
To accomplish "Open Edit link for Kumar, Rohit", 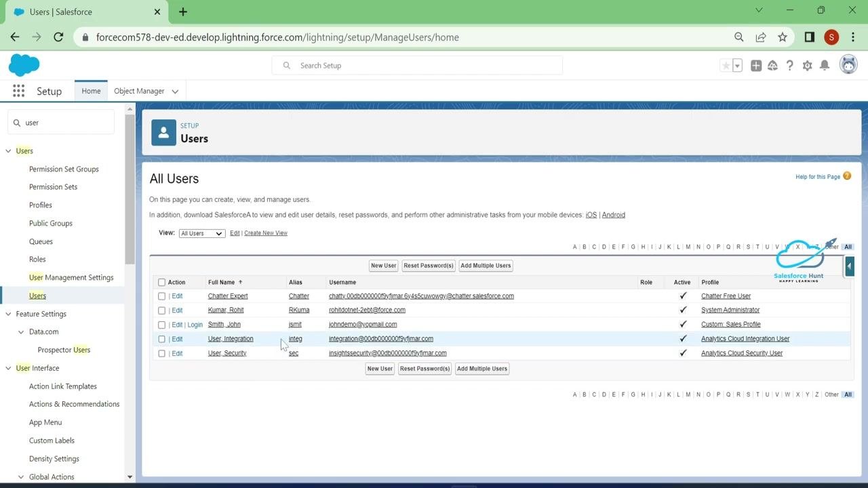I will click(x=177, y=310).
